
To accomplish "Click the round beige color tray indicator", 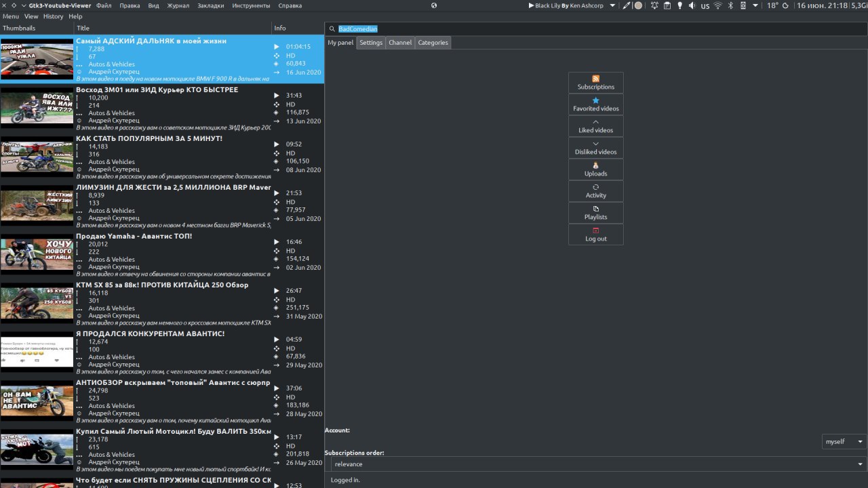I will click(638, 5).
